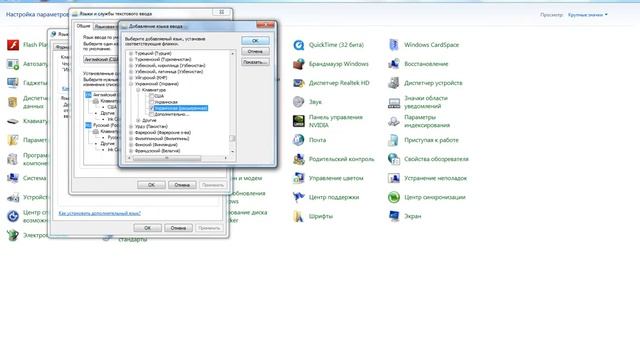Screen dimensions: 640x360
Task: Switch to the Общие tab
Action: 84,26
